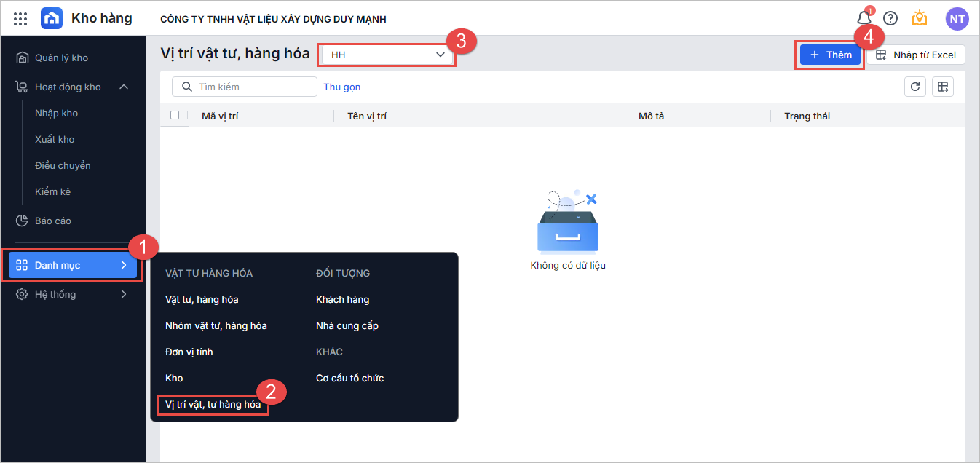This screenshot has height=463, width=980.
Task: Open the help question mark icon
Action: click(x=890, y=18)
